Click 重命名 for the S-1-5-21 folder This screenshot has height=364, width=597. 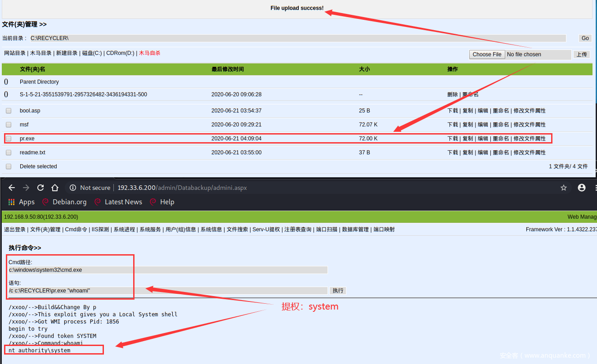pyautogui.click(x=471, y=94)
